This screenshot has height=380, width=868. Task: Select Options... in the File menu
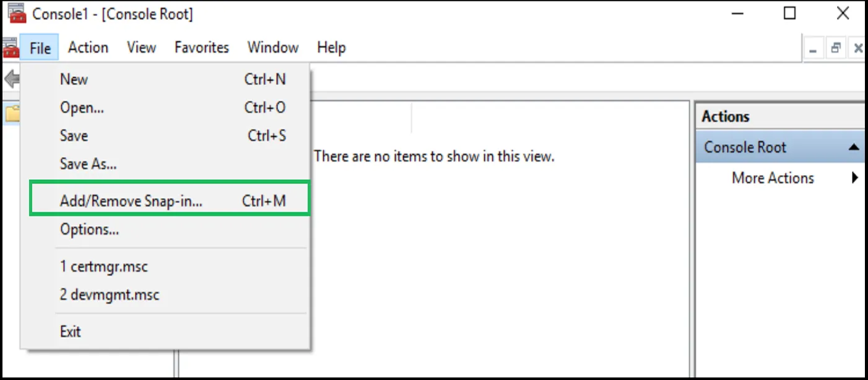tap(89, 230)
